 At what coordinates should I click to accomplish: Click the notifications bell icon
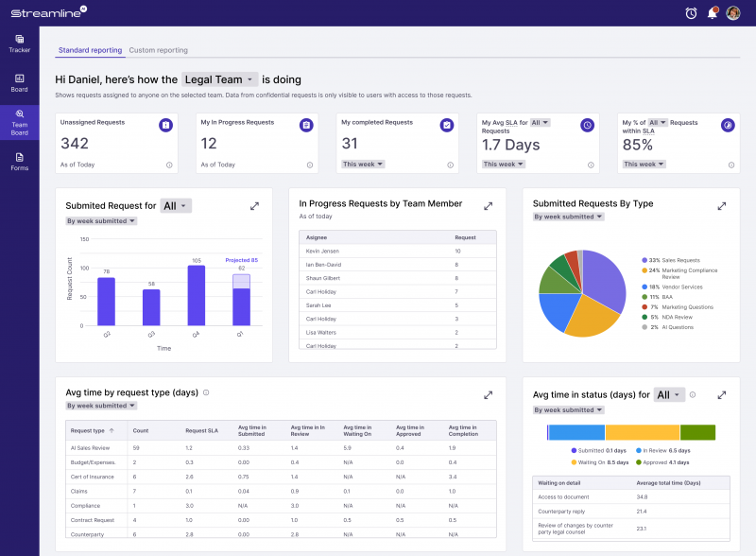[712, 13]
